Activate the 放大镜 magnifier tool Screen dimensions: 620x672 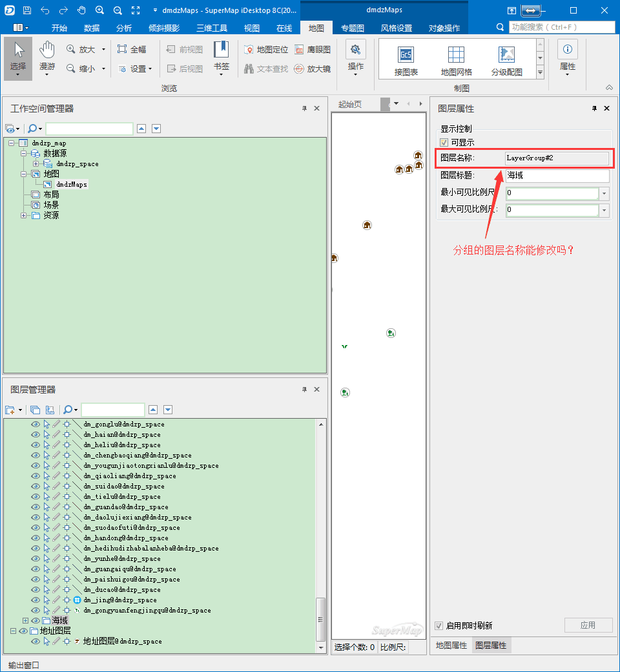[x=313, y=68]
